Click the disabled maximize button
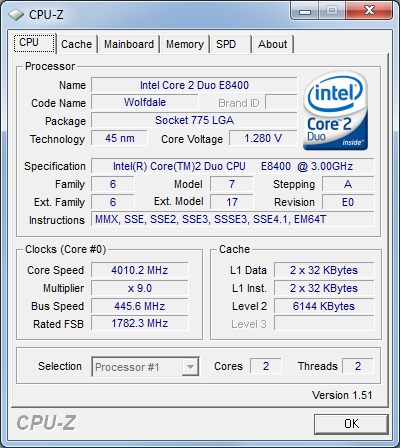The height and width of the screenshot is (448, 401). (x=332, y=11)
